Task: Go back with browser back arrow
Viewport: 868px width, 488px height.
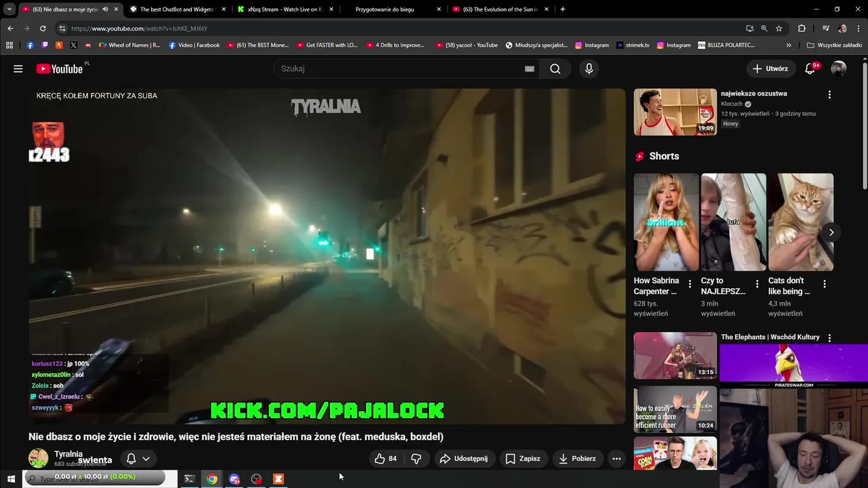Action: [x=10, y=28]
